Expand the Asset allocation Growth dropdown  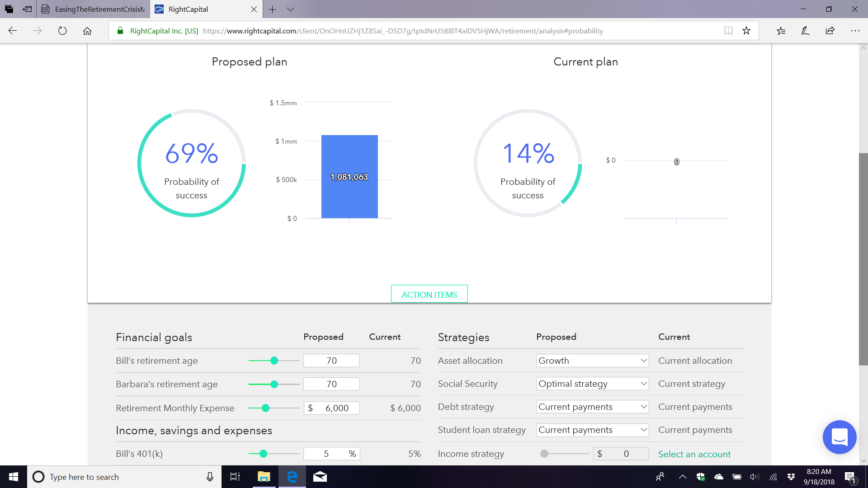point(592,361)
